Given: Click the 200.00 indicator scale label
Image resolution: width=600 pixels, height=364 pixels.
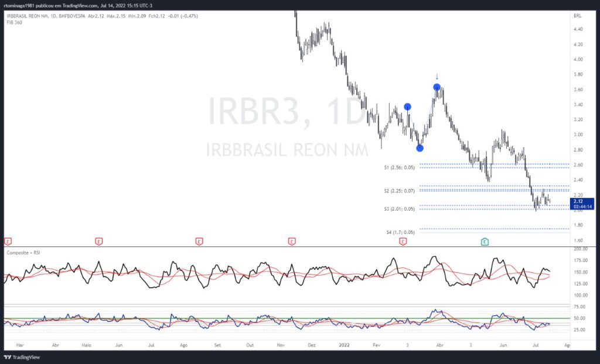Looking at the screenshot, I should coord(581,249).
